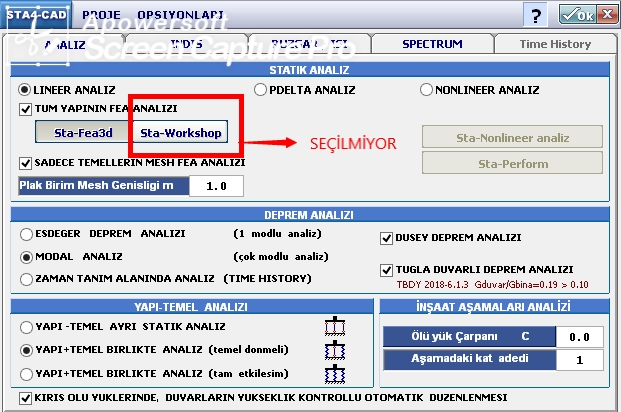This screenshot has height=412, width=621.
Task: Open help with the question mark button
Action: pyautogui.click(x=537, y=15)
